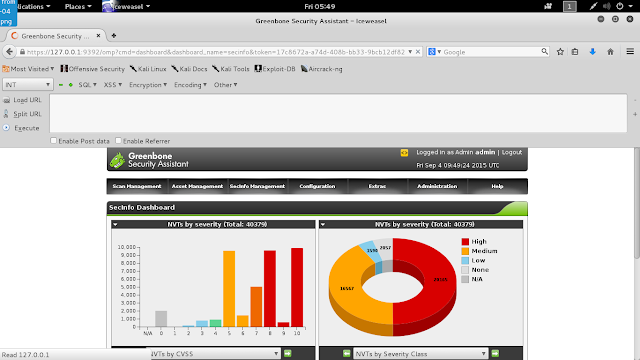
Task: Open the INT type dropdown
Action: tap(27, 84)
